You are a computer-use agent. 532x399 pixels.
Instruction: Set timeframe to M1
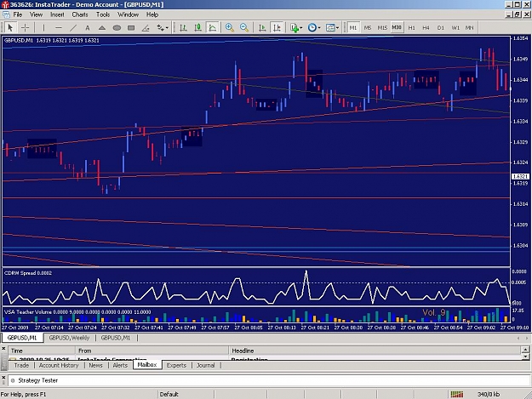click(353, 28)
